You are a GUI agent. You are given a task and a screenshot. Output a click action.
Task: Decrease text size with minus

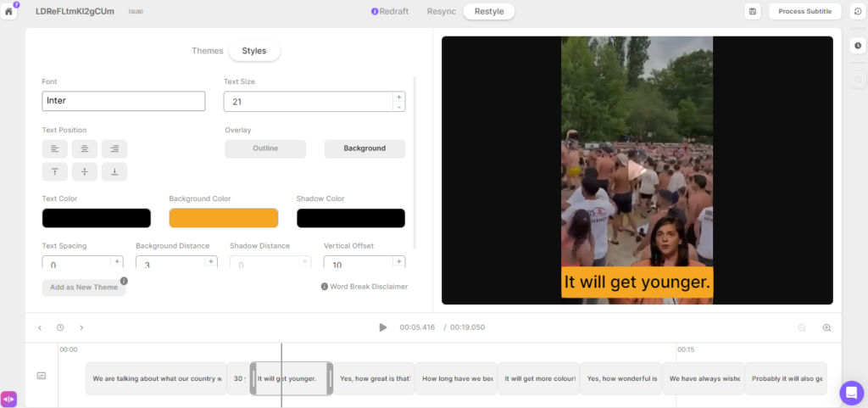399,107
